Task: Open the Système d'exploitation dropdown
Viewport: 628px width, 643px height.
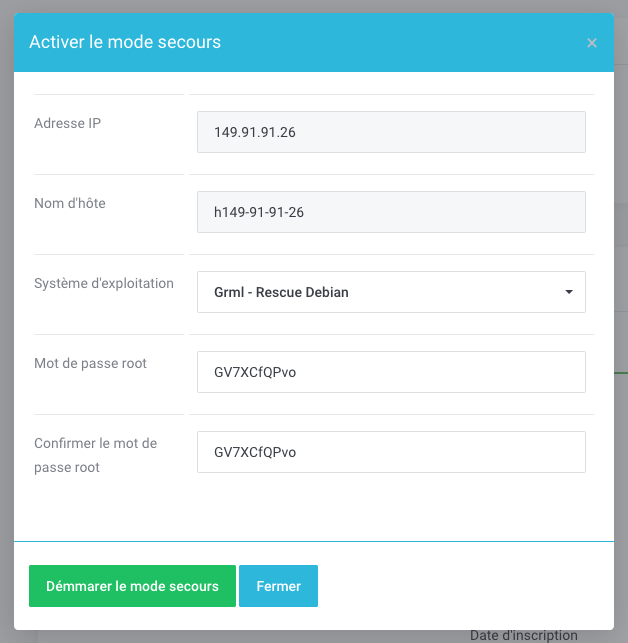Action: 391,292
